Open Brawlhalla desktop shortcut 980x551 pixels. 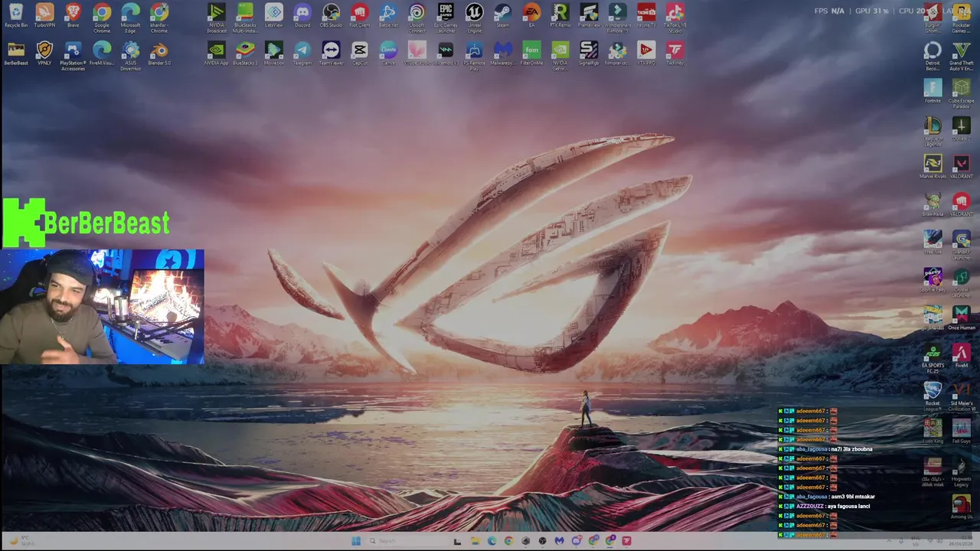coord(933,204)
